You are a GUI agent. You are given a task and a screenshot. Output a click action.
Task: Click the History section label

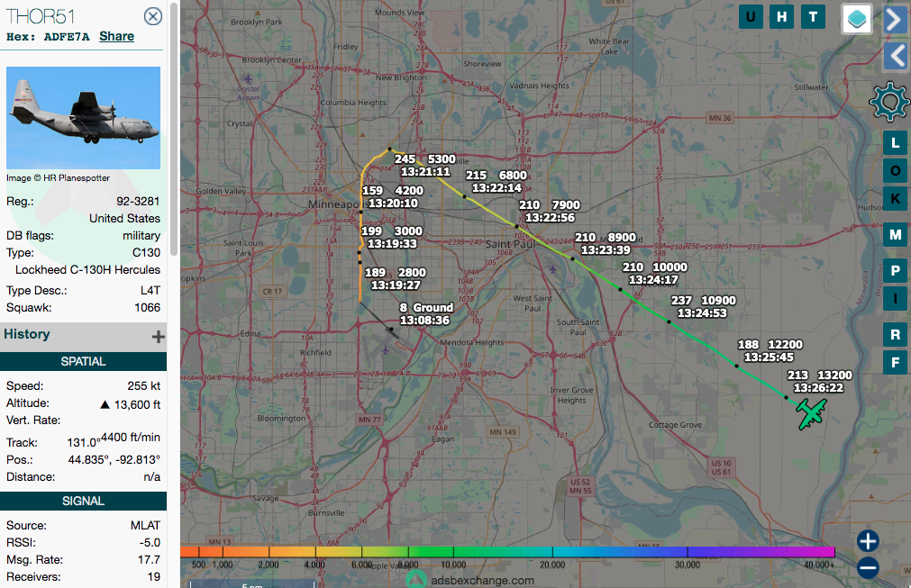point(27,334)
